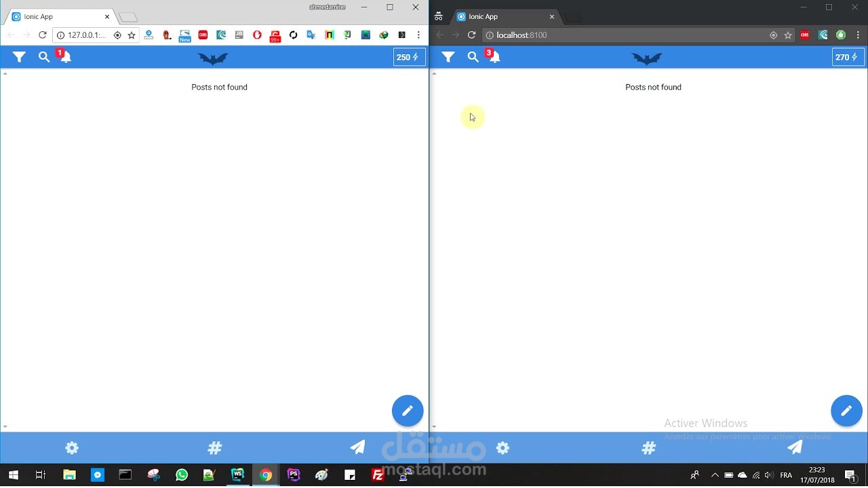Open volume control in system tray
The width and height of the screenshot is (868, 488).
769,475
